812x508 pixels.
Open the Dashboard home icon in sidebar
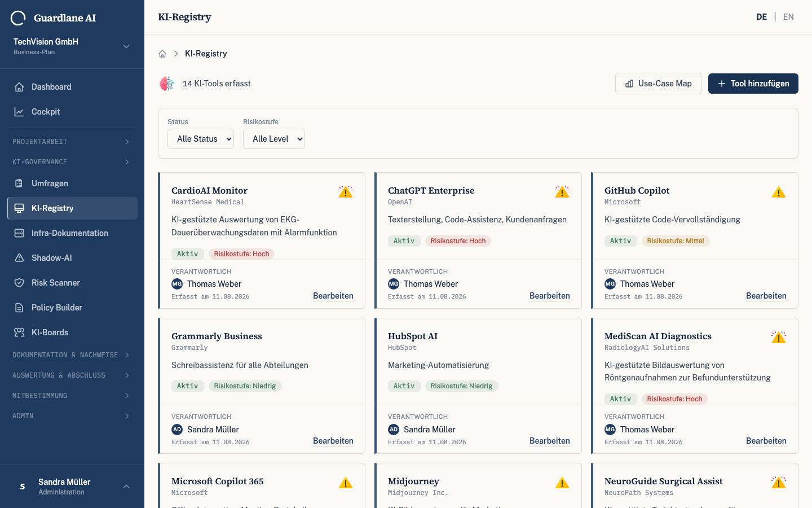tap(19, 87)
